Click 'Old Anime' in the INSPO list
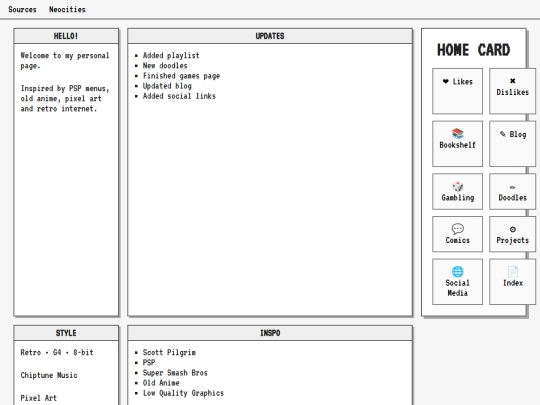 (161, 383)
